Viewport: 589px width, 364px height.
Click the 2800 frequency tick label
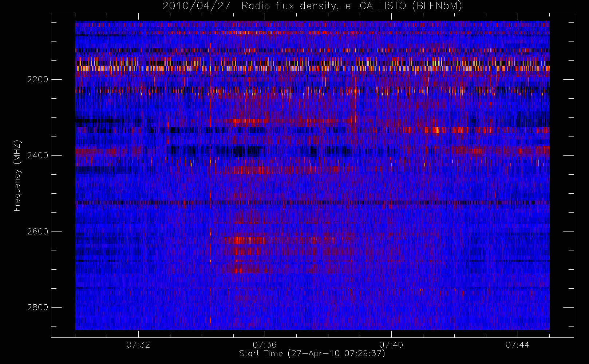click(x=37, y=307)
